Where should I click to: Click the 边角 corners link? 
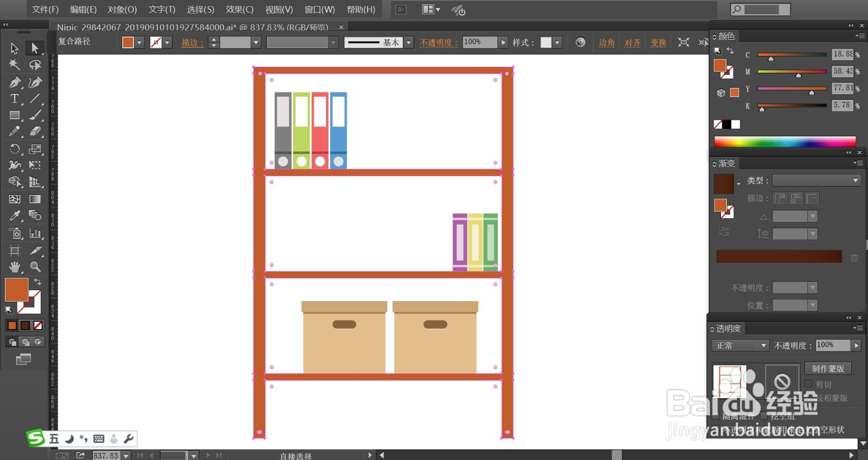pos(607,42)
